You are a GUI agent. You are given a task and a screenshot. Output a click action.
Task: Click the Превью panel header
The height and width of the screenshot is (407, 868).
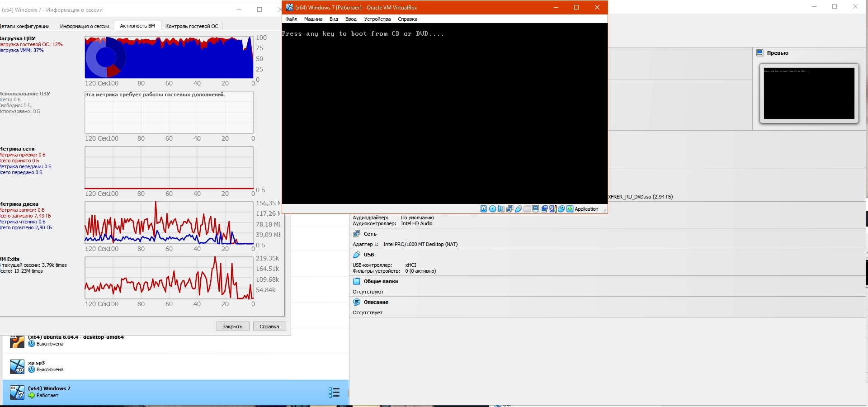click(x=778, y=53)
